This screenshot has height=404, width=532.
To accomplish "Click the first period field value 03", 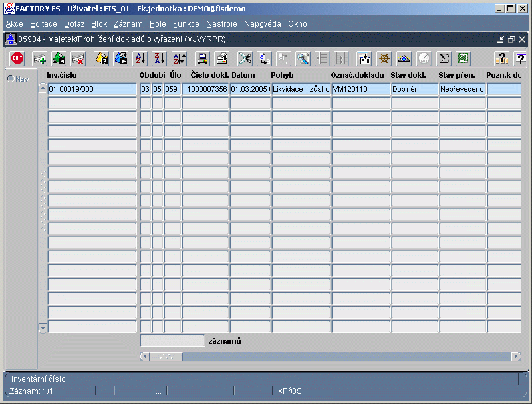I will [x=146, y=89].
